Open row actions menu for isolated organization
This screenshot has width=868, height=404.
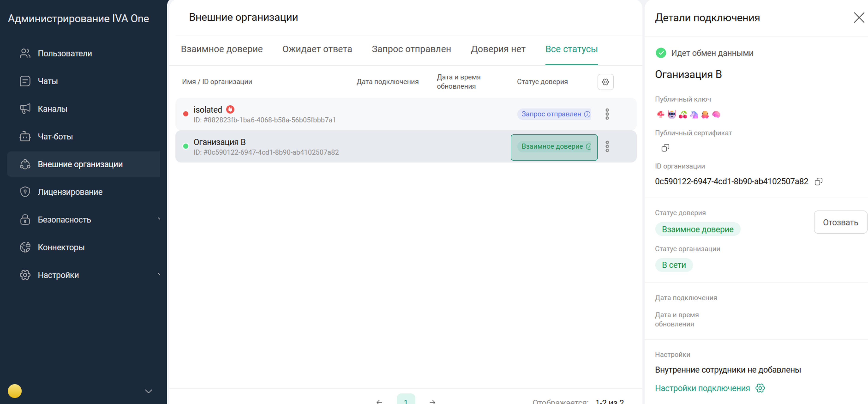point(607,114)
